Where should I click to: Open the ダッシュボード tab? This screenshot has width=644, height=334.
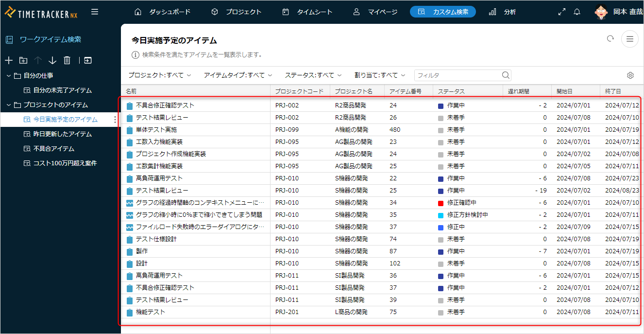click(x=162, y=12)
